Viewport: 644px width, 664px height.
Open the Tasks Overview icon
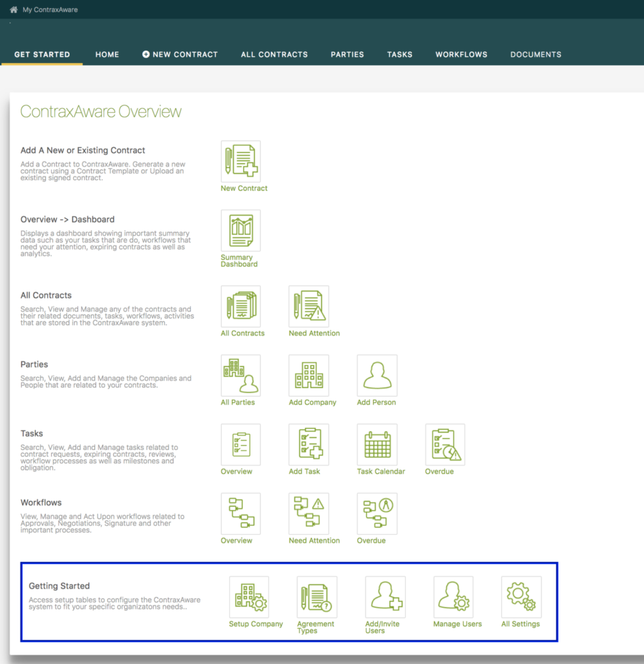(240, 444)
